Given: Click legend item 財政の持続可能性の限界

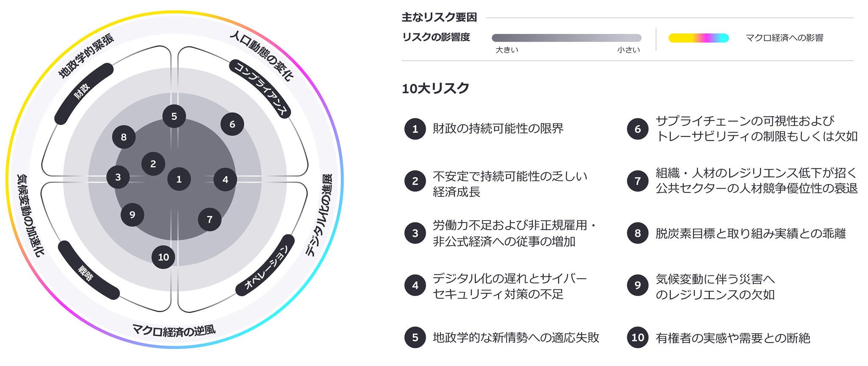Looking at the screenshot, I should [498, 129].
